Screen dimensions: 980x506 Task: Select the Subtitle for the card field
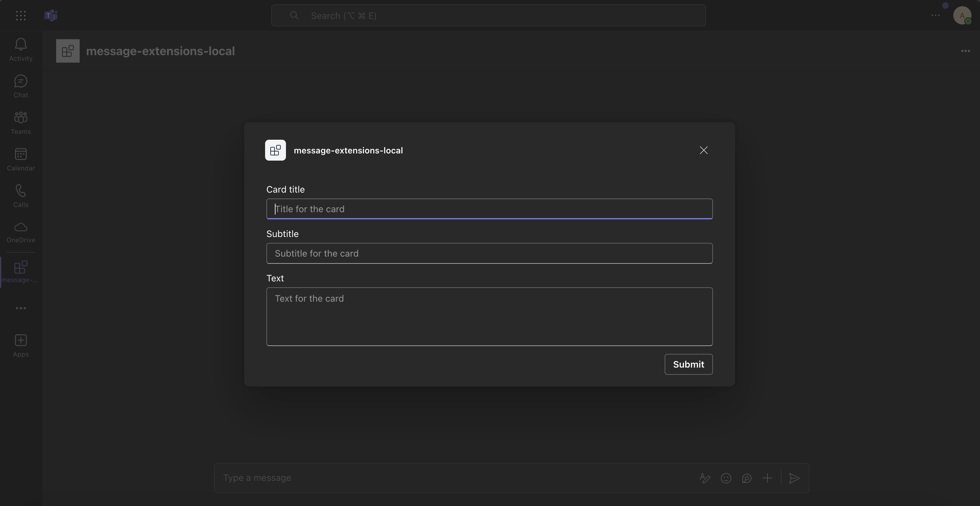click(x=489, y=253)
